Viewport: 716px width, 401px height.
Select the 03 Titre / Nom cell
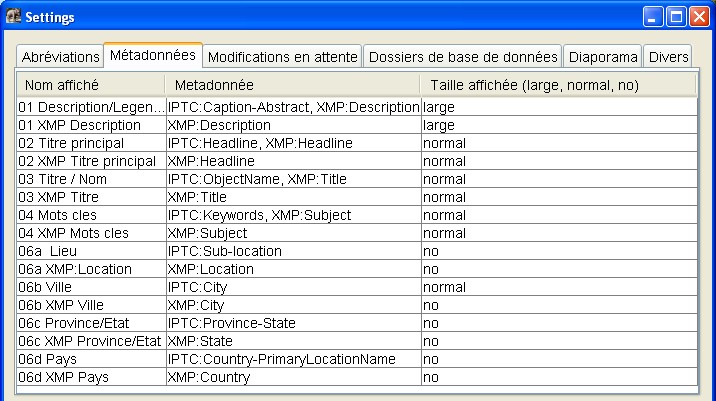(x=91, y=179)
